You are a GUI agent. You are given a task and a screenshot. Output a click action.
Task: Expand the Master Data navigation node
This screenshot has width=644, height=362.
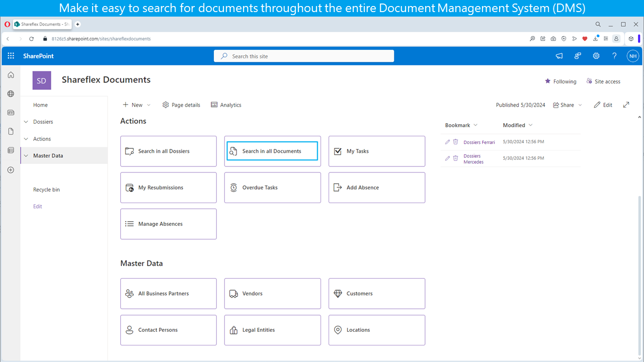(x=26, y=156)
